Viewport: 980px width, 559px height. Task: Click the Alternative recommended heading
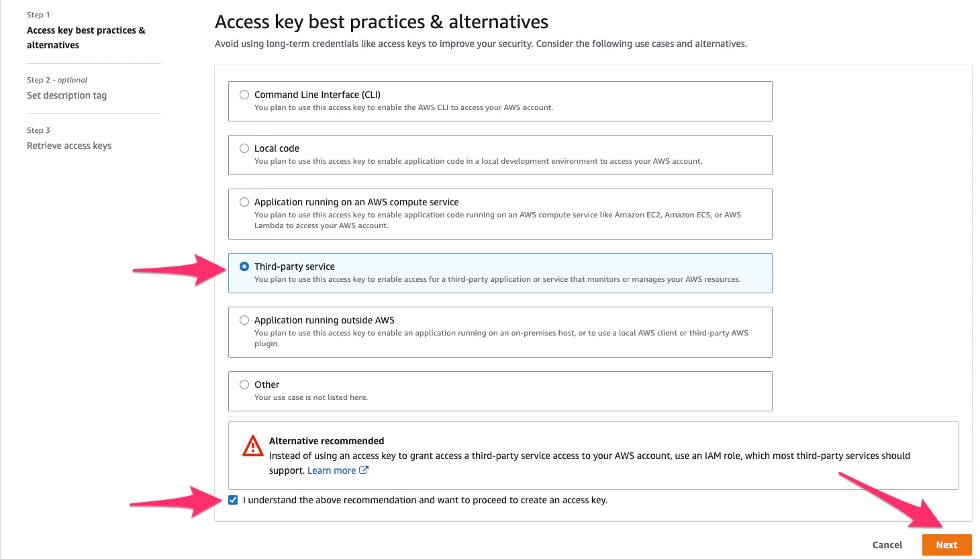click(x=327, y=440)
